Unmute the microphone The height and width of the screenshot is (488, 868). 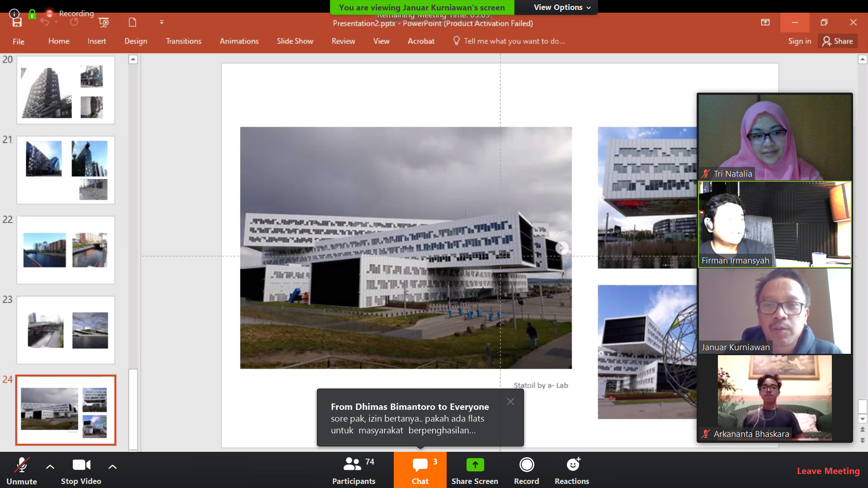(x=21, y=470)
